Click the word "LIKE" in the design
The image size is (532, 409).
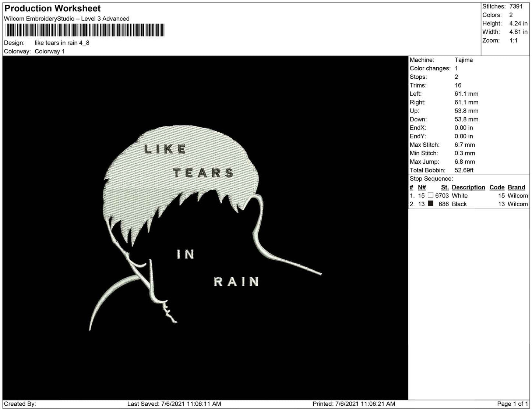coord(165,149)
